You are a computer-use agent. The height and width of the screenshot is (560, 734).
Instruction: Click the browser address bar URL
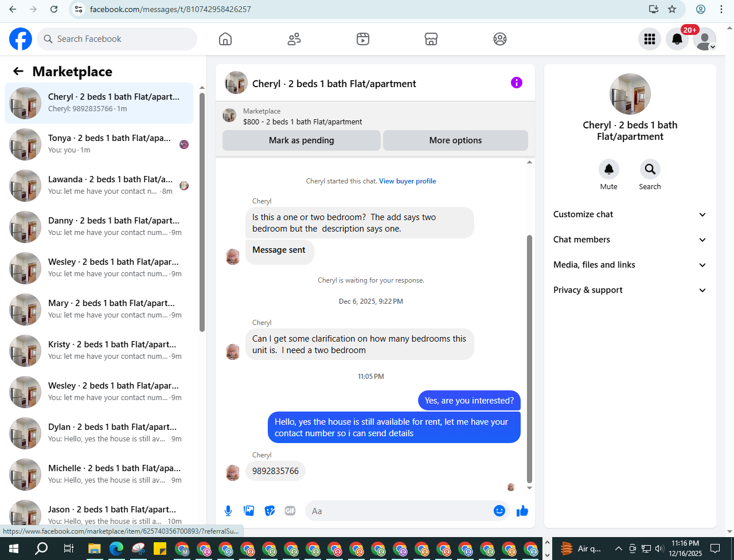[170, 9]
